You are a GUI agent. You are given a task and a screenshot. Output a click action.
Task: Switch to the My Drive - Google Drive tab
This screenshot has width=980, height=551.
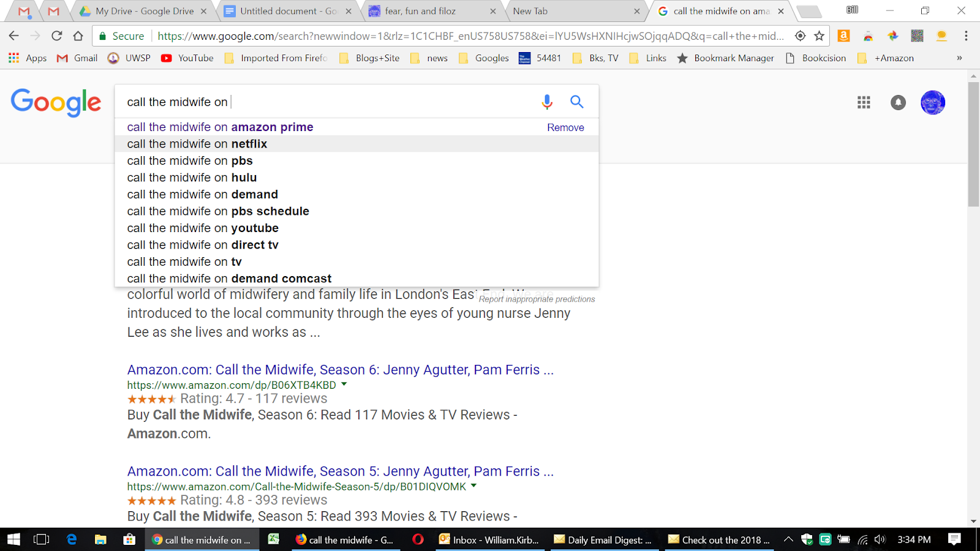coord(143,11)
